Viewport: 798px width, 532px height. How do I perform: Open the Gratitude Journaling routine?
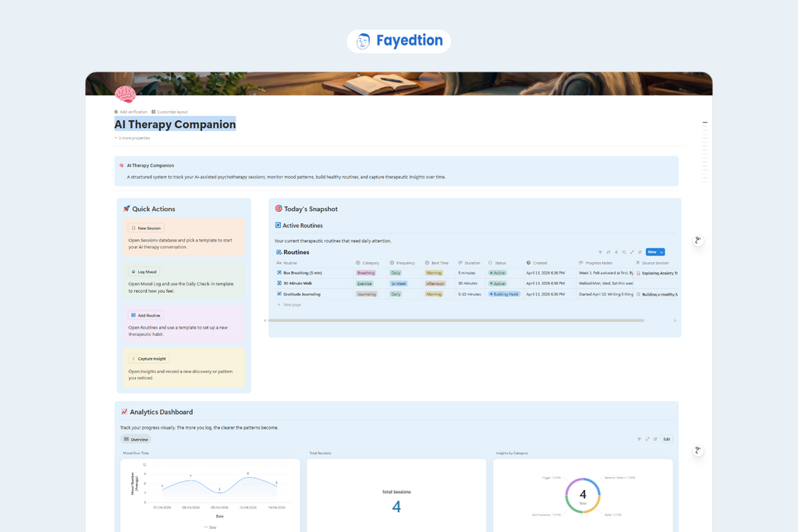(302, 295)
